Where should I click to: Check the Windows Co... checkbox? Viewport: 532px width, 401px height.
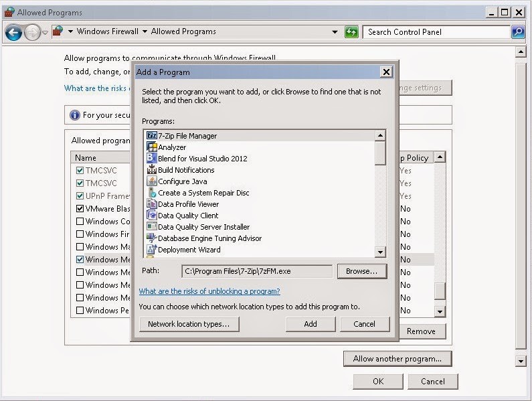coord(80,222)
